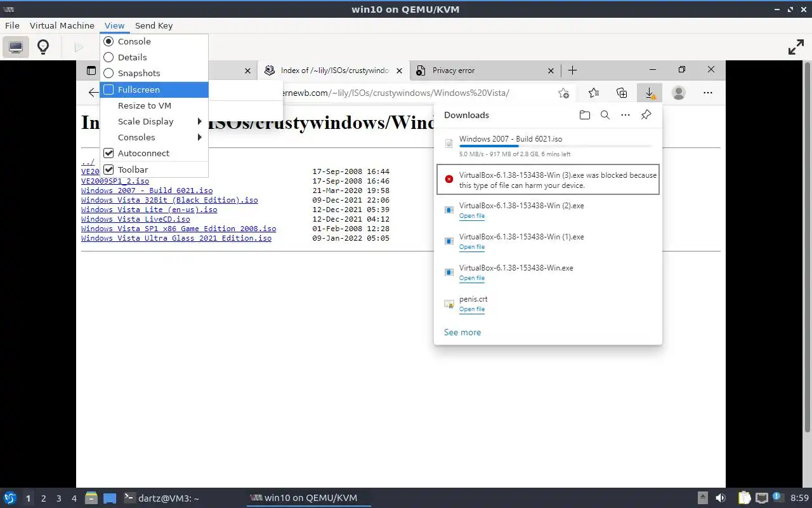The image size is (812, 508).
Task: Switch to the Privacy error tab
Action: (487, 70)
